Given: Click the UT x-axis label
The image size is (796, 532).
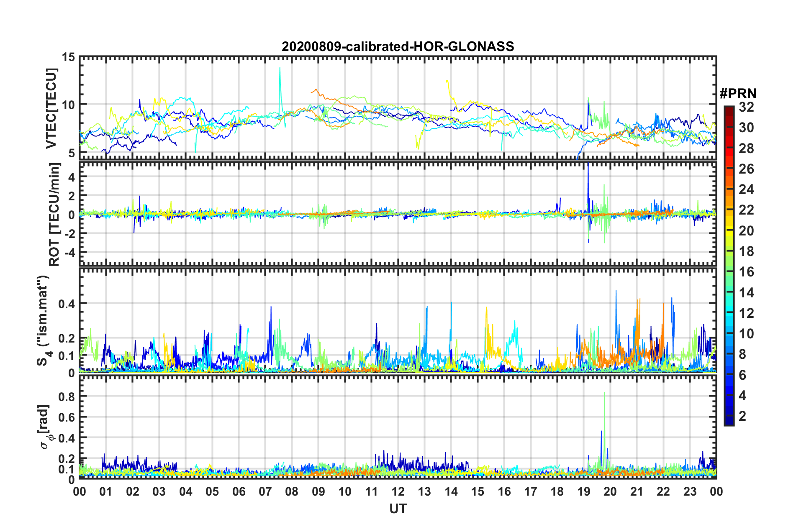Looking at the screenshot, I should point(398,509).
